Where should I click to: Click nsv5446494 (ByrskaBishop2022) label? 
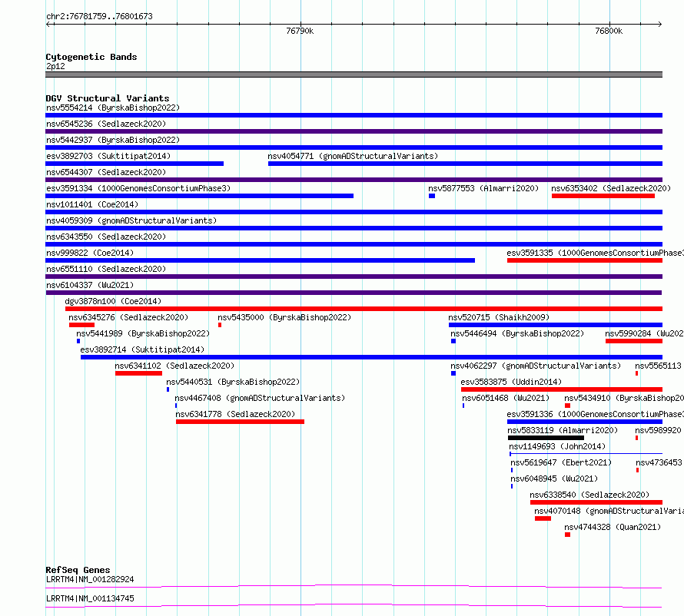pyautogui.click(x=517, y=333)
